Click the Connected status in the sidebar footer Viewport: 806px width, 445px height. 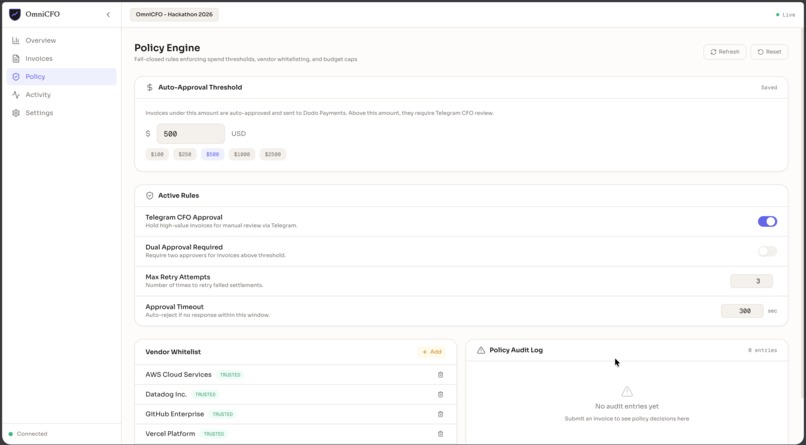tap(28, 434)
